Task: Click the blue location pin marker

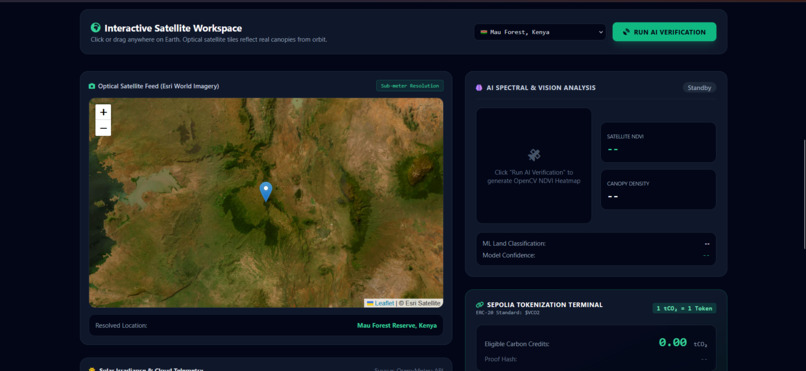Action: click(x=266, y=191)
